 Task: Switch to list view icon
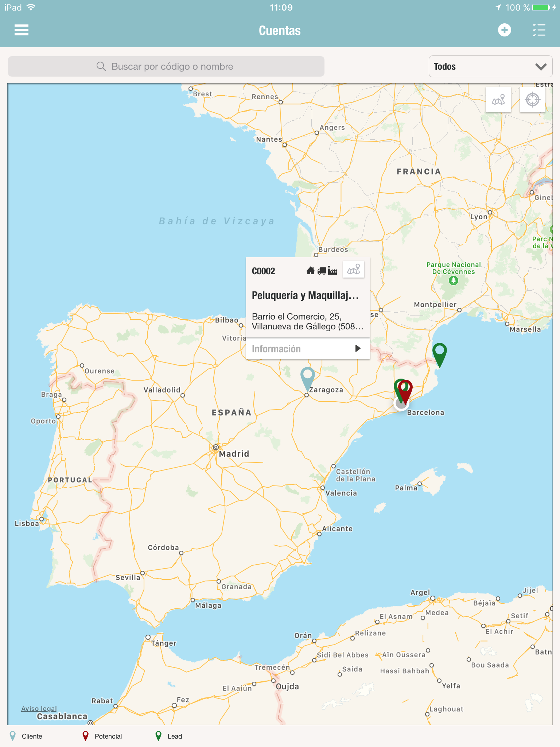(539, 30)
